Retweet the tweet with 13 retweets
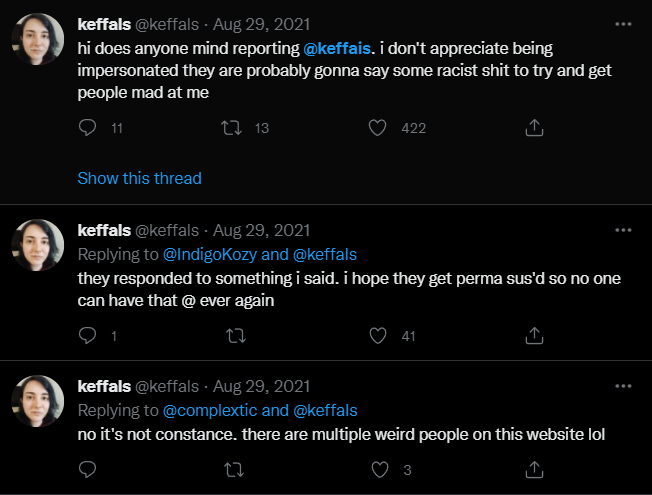Viewport: 652px width, 495px height. point(231,128)
